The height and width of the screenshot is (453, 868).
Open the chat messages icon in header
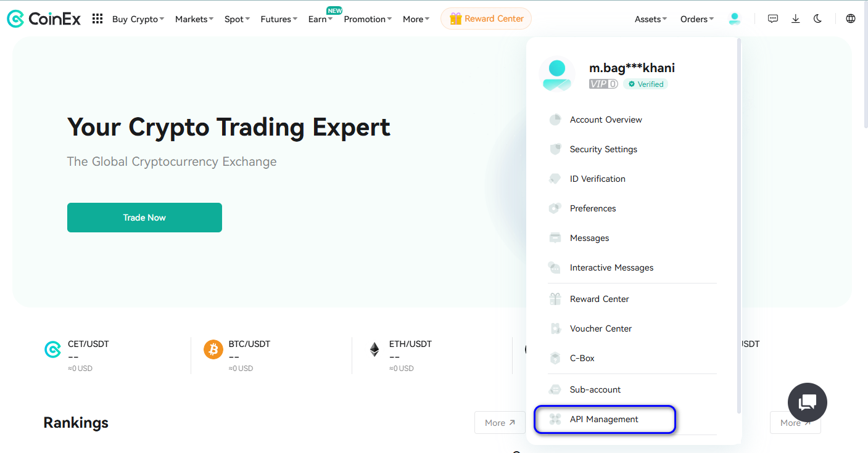point(773,19)
